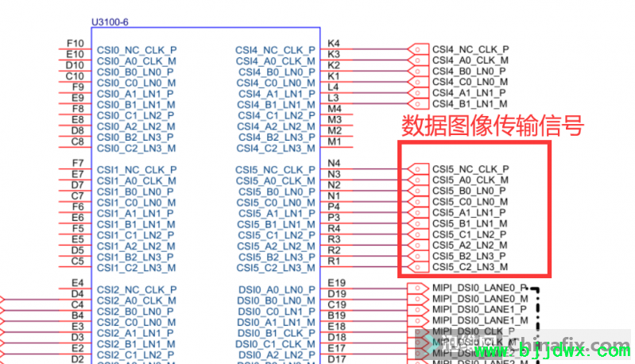Click pin number B4
Image resolution: width=635 pixels, height=364 pixels.
(78, 316)
